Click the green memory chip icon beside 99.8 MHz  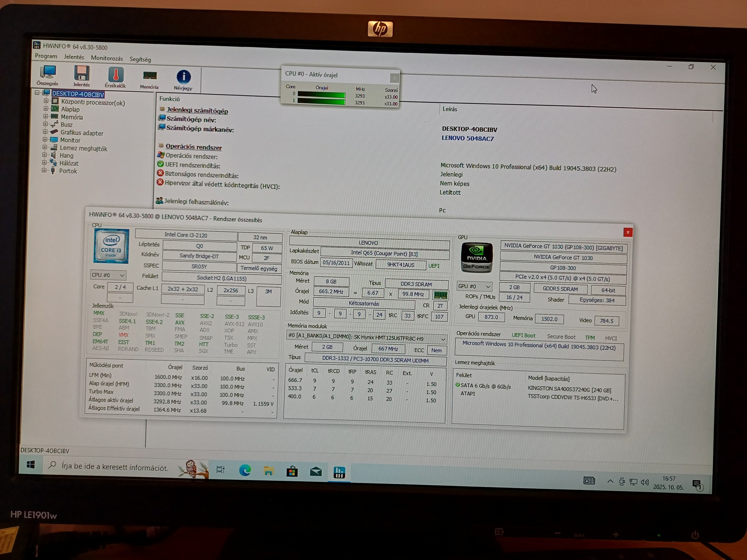(x=440, y=295)
